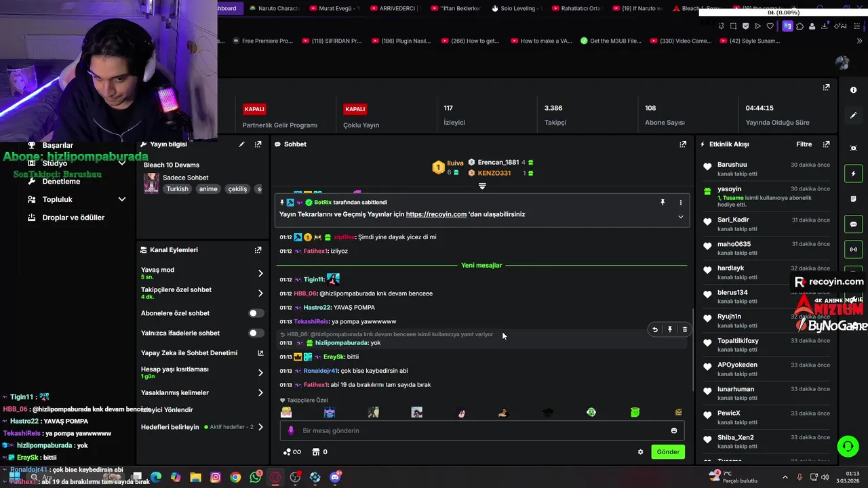868x488 pixels.
Task: Open the green support headset button
Action: [x=848, y=446]
